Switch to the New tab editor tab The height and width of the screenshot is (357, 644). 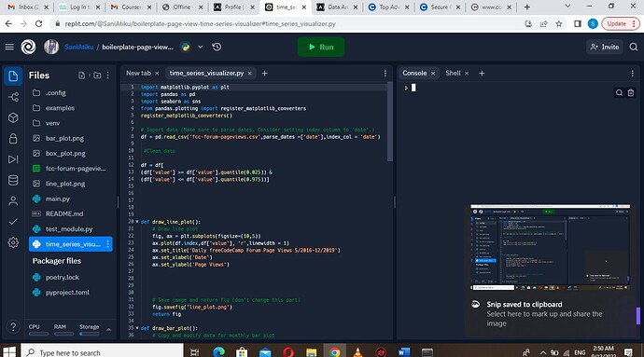tap(138, 73)
